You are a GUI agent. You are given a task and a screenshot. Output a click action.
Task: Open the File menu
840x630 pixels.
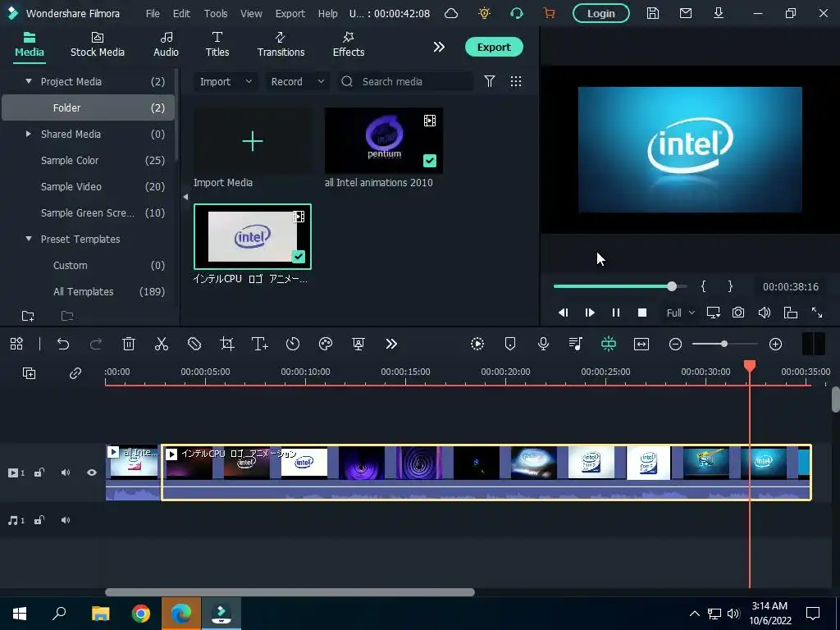coord(153,13)
